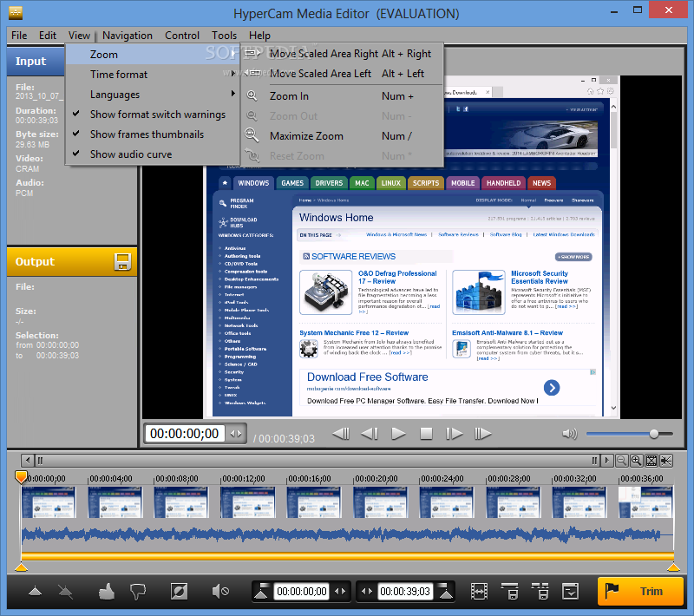Click the remove marker crossed icon

[x=65, y=591]
